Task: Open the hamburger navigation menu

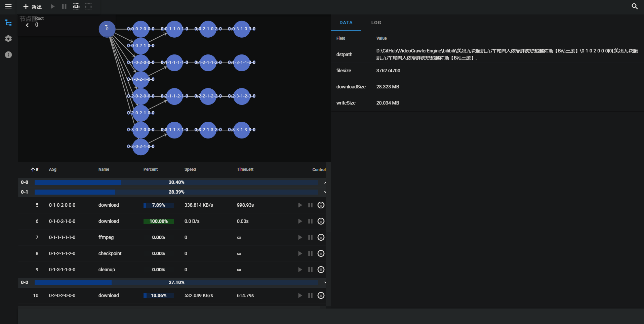Action: [x=8, y=6]
